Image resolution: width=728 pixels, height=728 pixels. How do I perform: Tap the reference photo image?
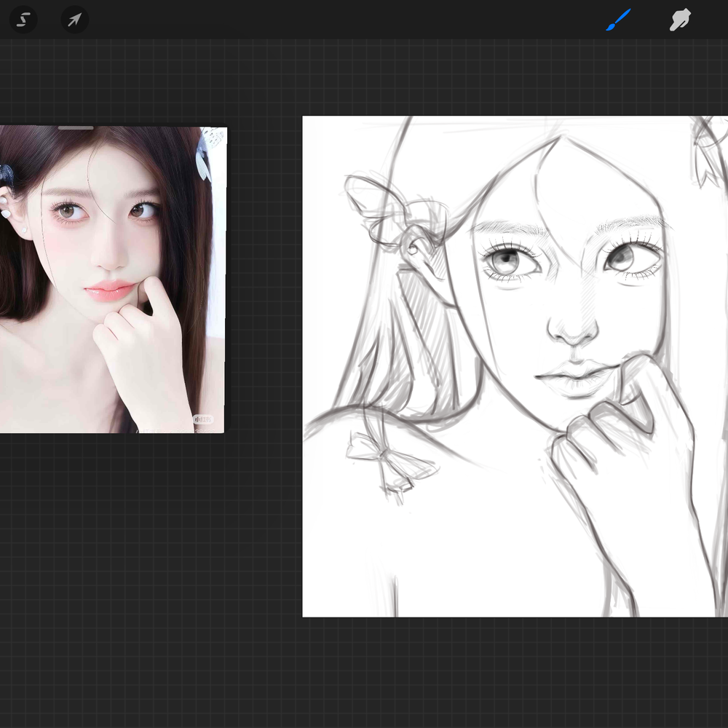(113, 280)
